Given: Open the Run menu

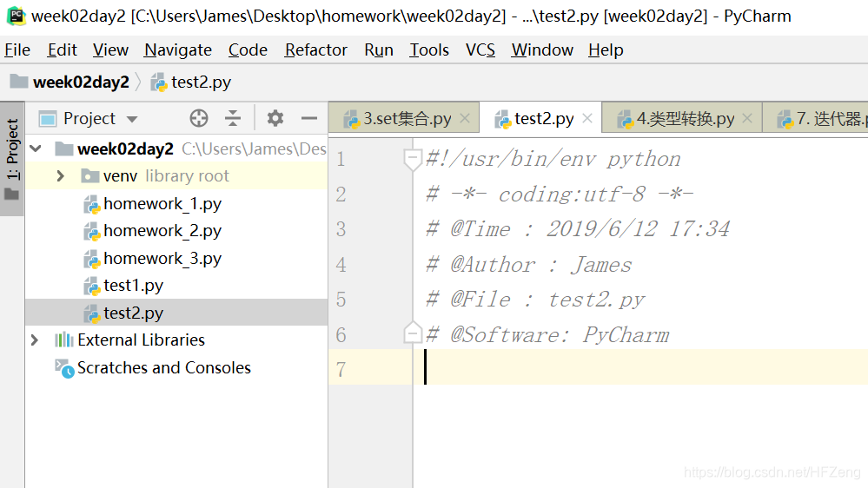Looking at the screenshot, I should coord(379,49).
